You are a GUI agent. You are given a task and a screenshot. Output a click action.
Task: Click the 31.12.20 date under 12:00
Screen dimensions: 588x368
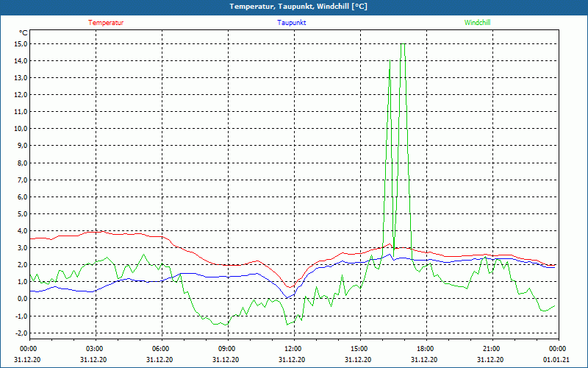pyautogui.click(x=291, y=359)
